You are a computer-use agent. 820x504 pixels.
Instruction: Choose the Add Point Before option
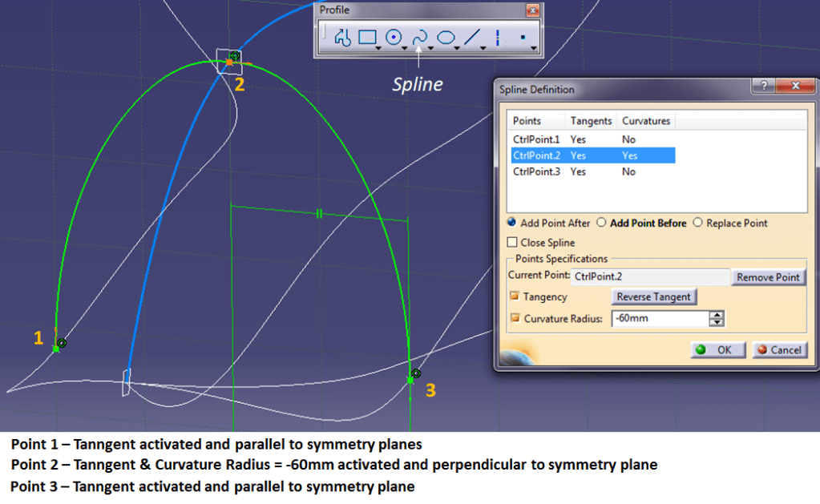click(x=602, y=224)
